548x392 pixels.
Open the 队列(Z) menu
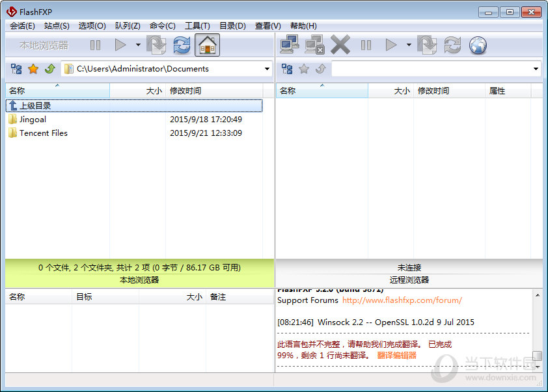coord(128,26)
